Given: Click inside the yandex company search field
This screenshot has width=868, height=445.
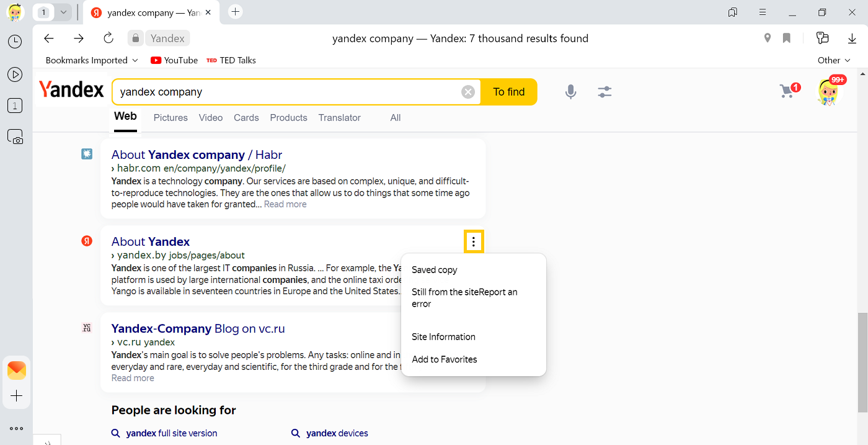Looking at the screenshot, I should tap(285, 92).
